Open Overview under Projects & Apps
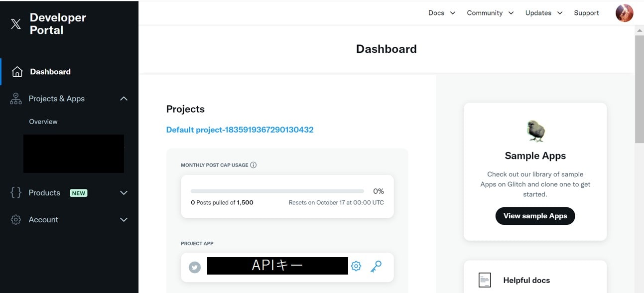This screenshot has width=644, height=293. [x=43, y=122]
